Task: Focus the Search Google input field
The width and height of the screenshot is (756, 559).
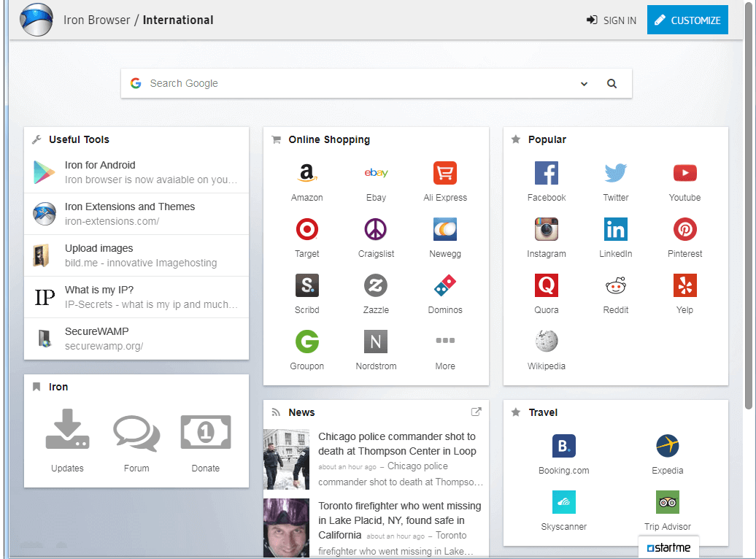Action: [x=362, y=83]
